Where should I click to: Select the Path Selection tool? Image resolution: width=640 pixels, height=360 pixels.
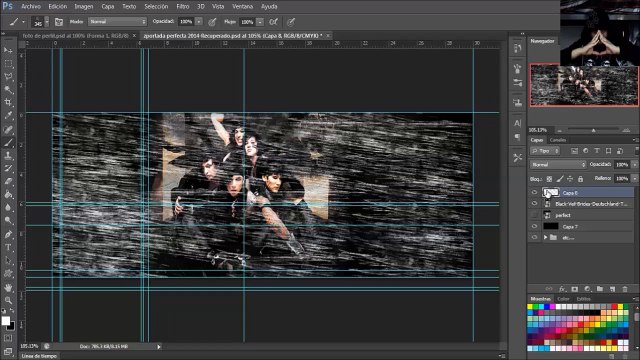click(8, 260)
